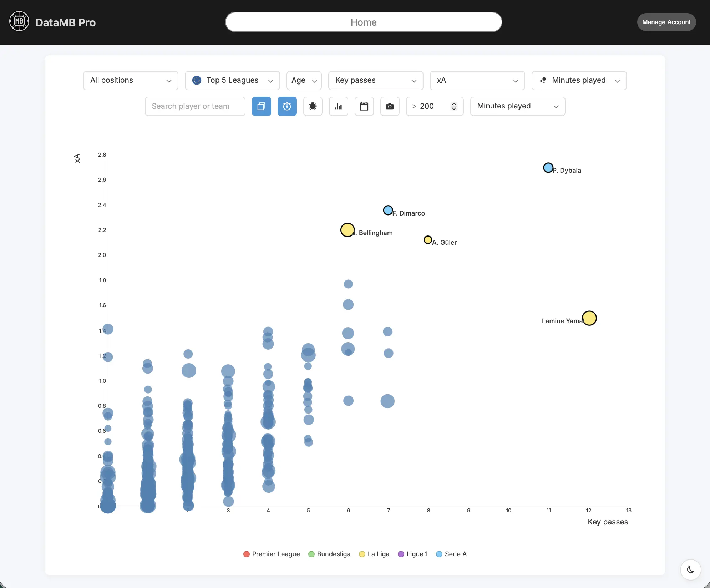Expand the Key passes axis dropdown
Image resolution: width=710 pixels, height=588 pixels.
376,81
